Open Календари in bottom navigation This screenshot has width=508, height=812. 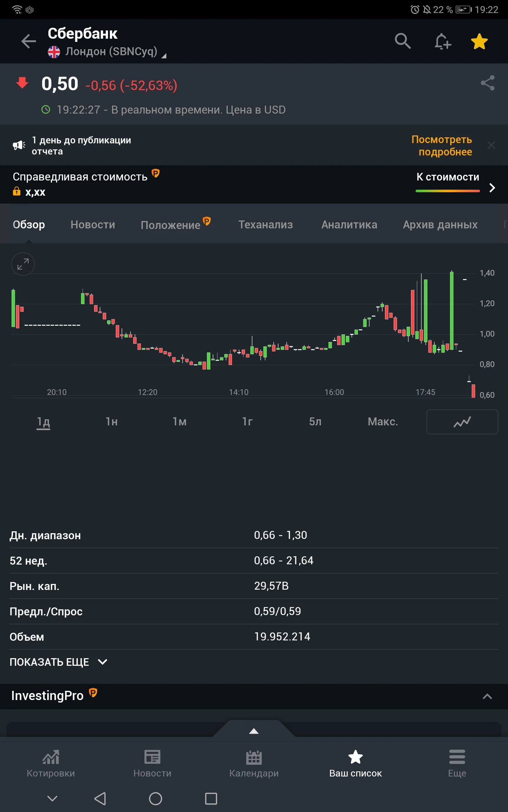pos(254,764)
